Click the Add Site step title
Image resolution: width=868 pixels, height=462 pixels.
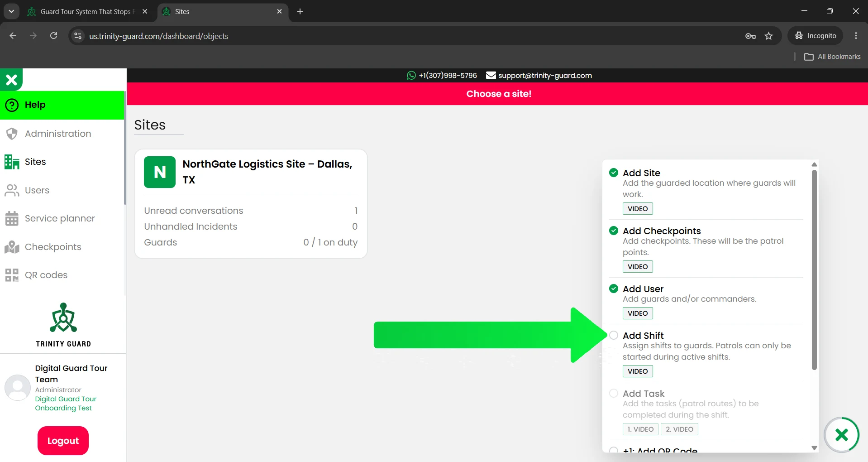pos(641,173)
